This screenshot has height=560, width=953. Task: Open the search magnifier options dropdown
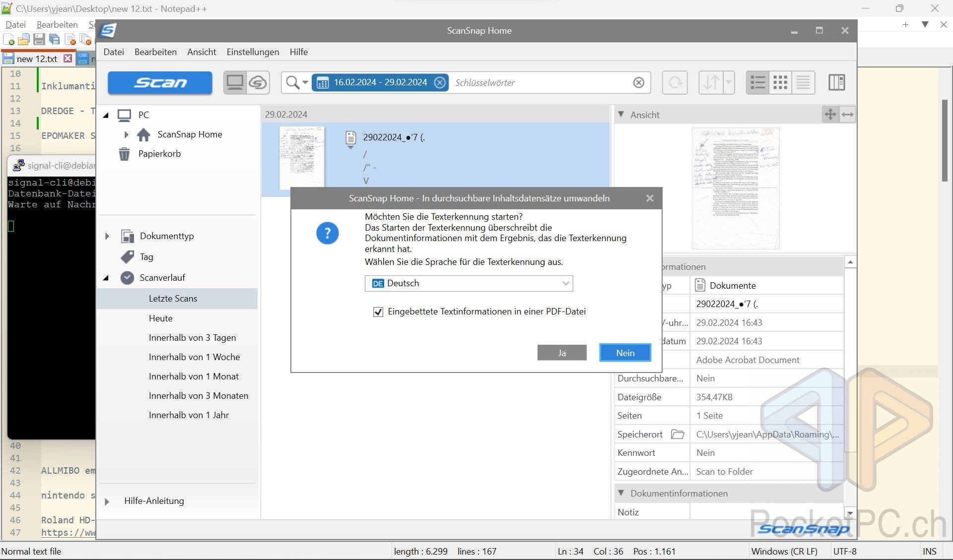pyautogui.click(x=297, y=82)
